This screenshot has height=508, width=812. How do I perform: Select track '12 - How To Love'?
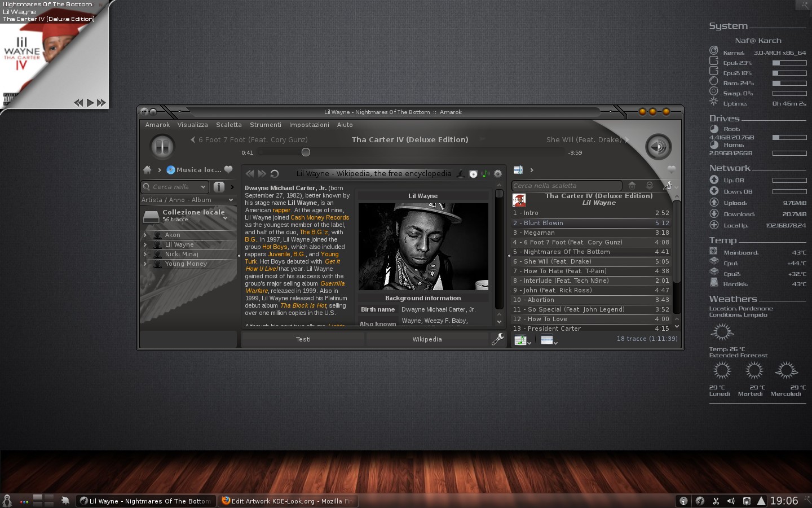[x=591, y=319]
